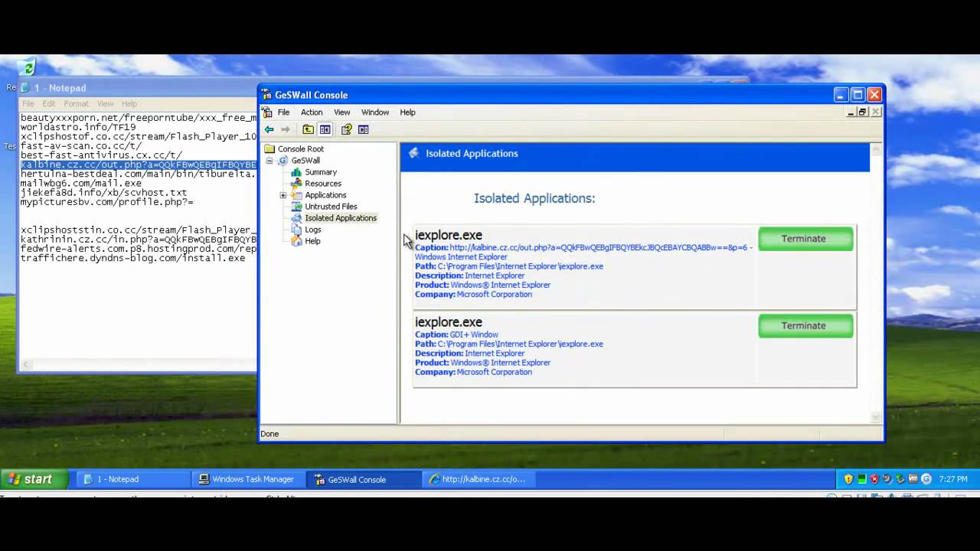The image size is (980, 551).
Task: Click red shield security alert tray icon
Action: coord(874,479)
